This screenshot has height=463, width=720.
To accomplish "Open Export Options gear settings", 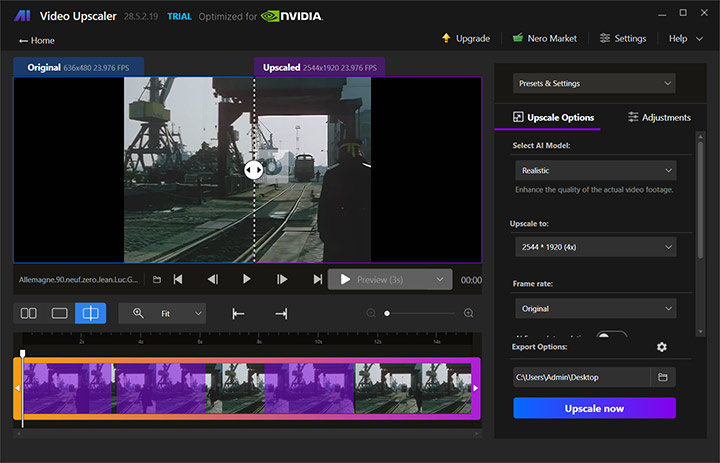I will (x=662, y=347).
